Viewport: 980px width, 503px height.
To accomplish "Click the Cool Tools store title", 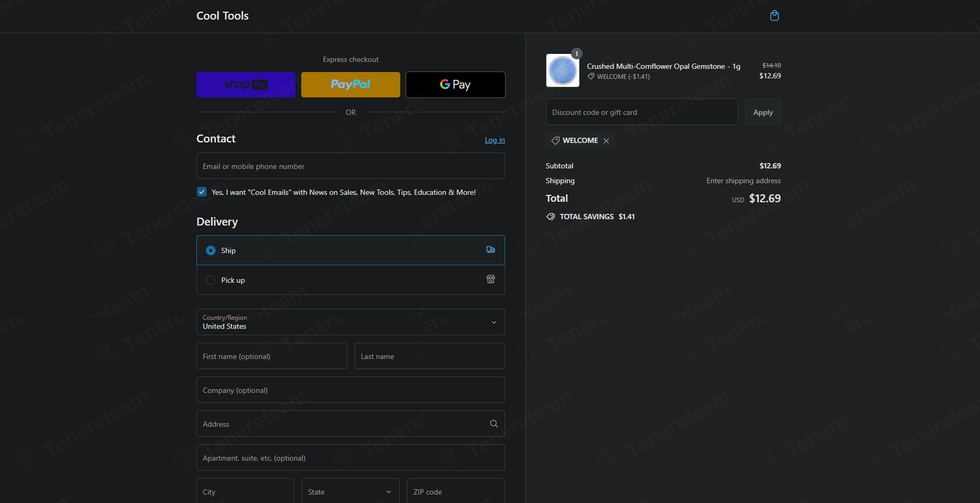I will pyautogui.click(x=222, y=15).
